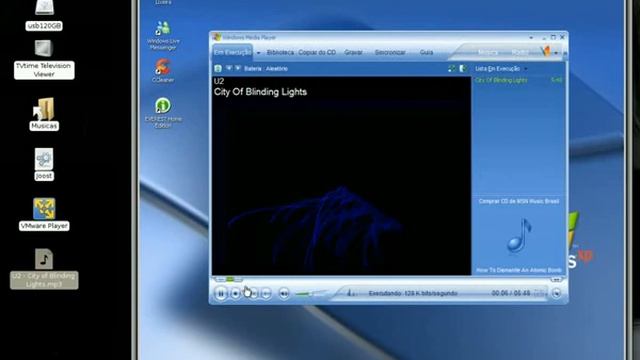640x360 pixels.
Task: Stop the playing song
Action: coord(236,293)
